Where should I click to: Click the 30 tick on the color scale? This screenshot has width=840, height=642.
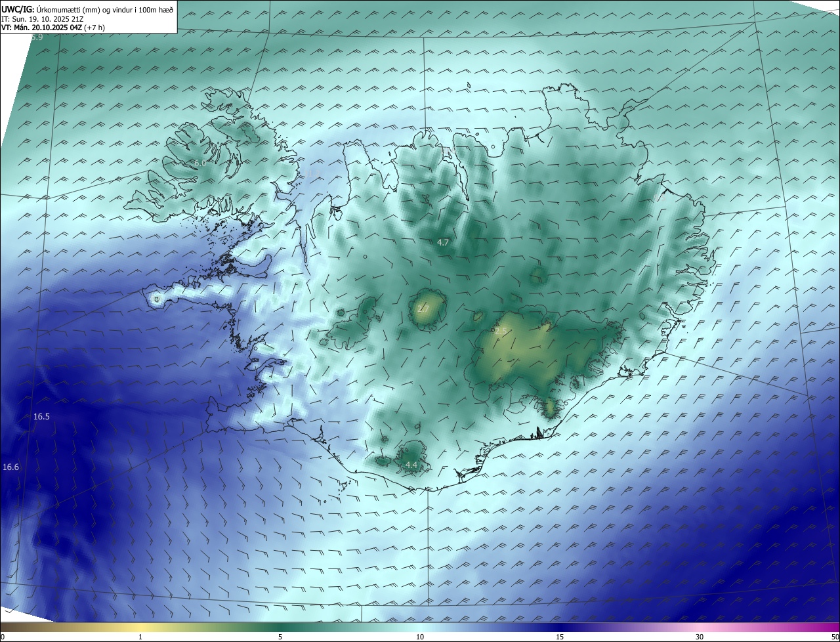click(x=700, y=637)
